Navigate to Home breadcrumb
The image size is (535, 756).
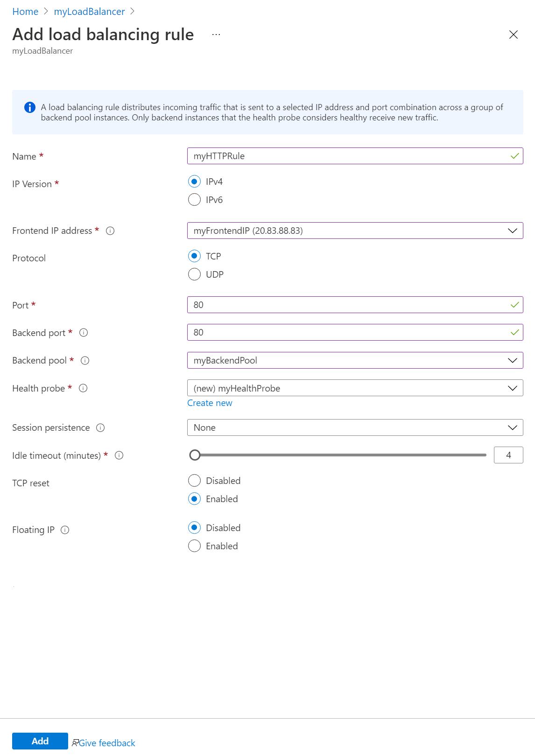click(25, 12)
